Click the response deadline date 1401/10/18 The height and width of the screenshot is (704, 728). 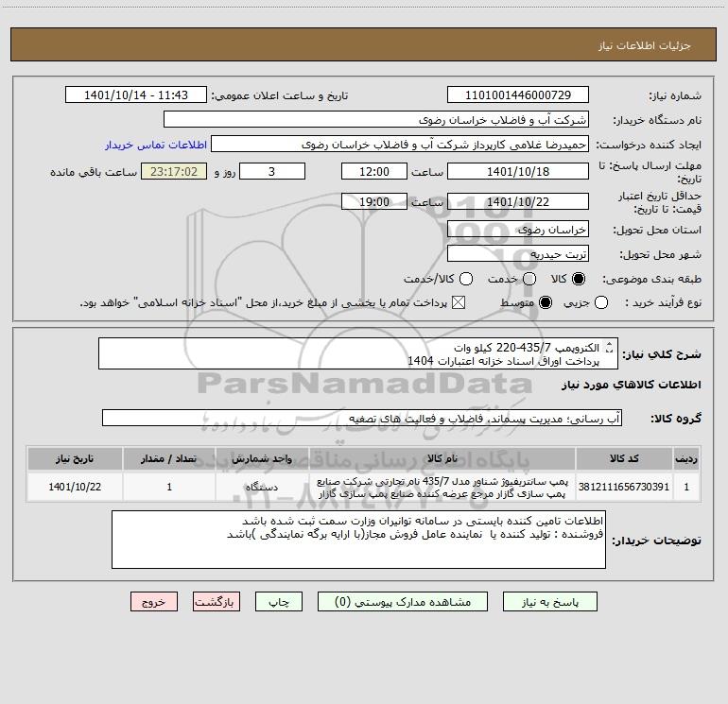[x=518, y=171]
